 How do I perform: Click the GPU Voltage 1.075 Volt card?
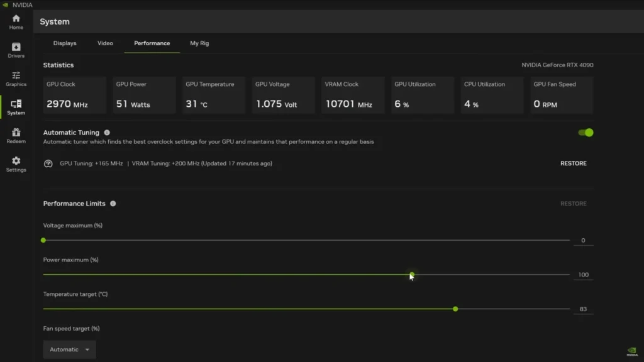[284, 95]
